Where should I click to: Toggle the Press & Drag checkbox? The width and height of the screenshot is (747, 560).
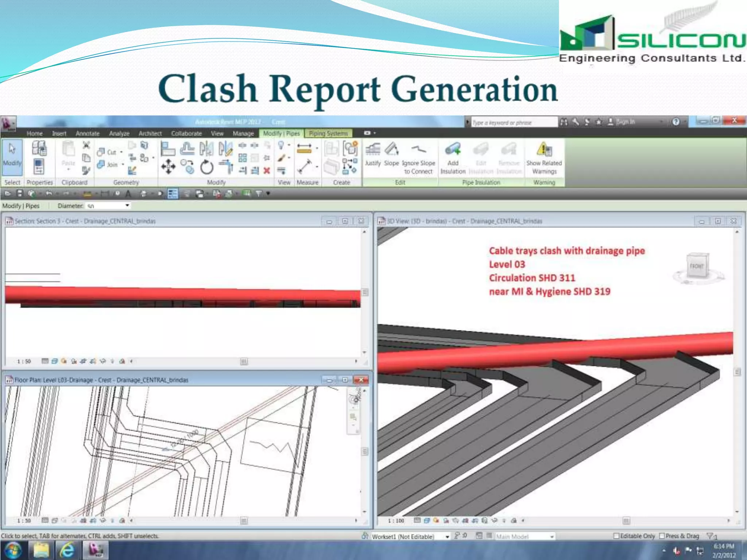pos(662,536)
